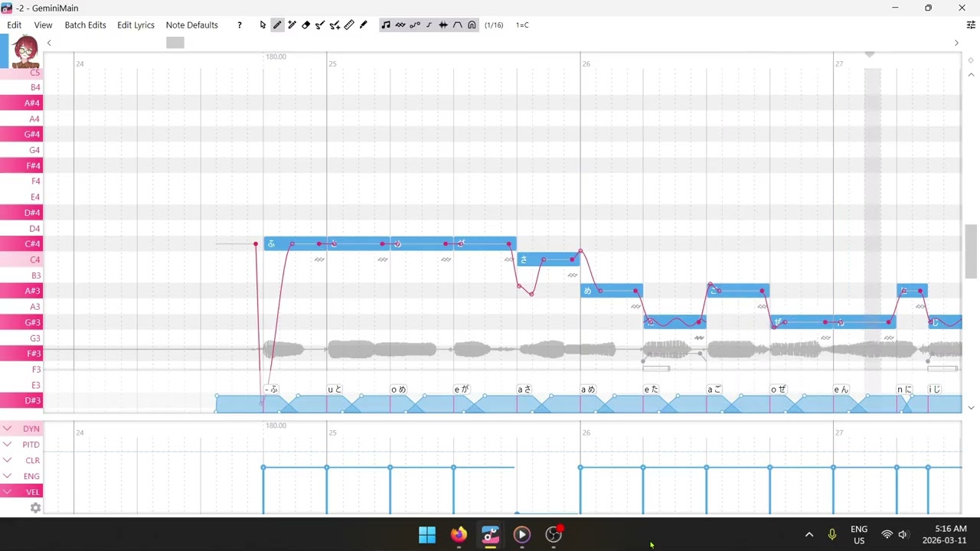Click the vertical scrollbar thumb on right
The height and width of the screenshot is (551, 980).
(x=971, y=251)
